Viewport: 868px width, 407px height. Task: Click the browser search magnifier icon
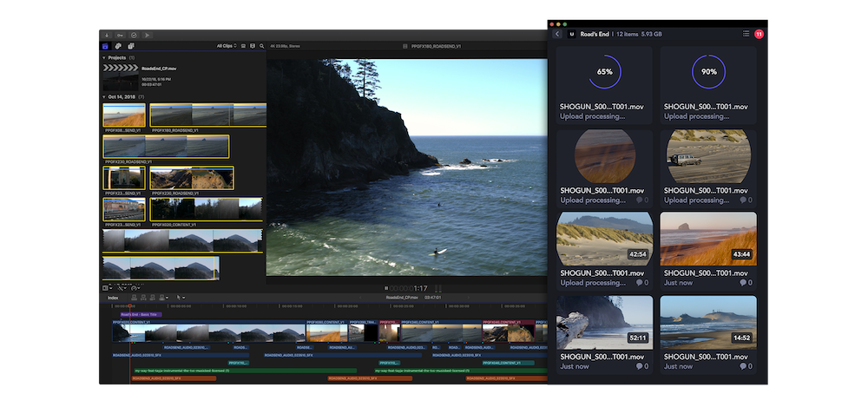click(x=261, y=46)
